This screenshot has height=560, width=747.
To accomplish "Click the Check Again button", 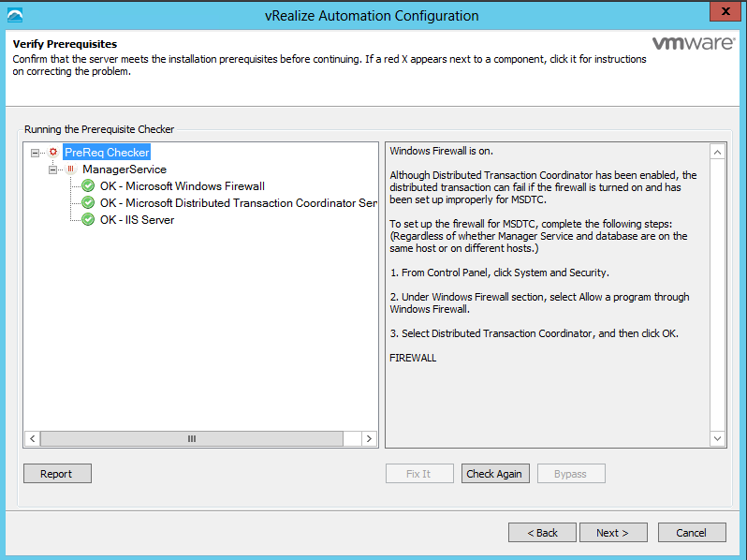I will tap(495, 473).
